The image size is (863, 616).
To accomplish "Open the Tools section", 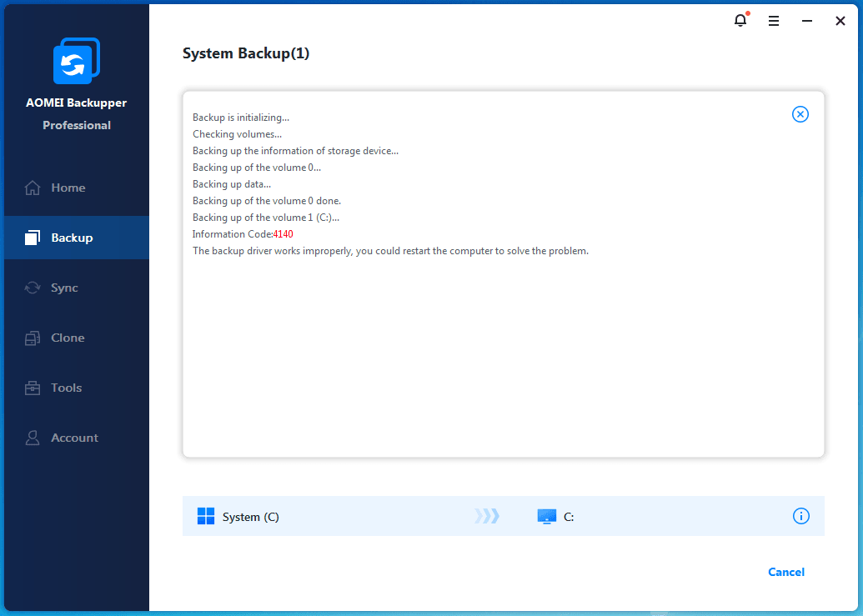I will tap(66, 388).
